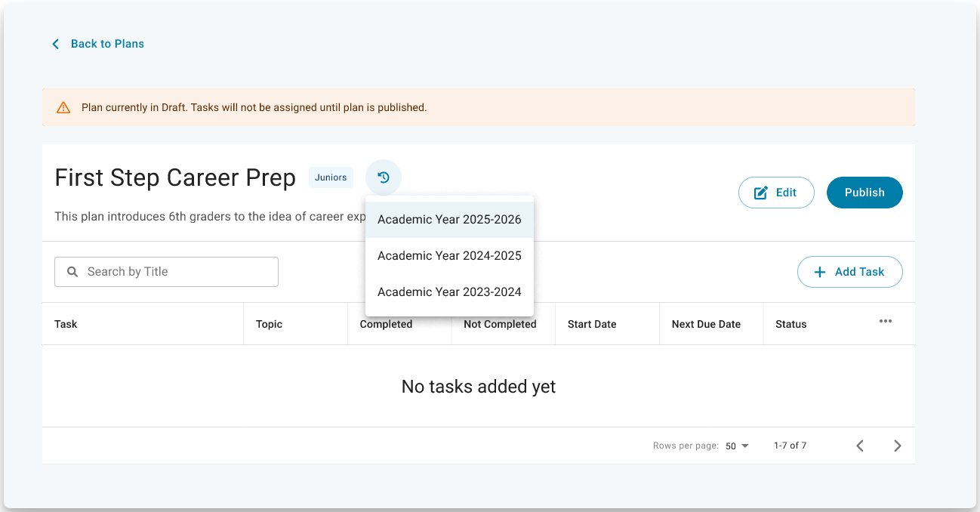Pick Academic Year 2023-2024
The height and width of the screenshot is (512, 980).
pyautogui.click(x=449, y=292)
